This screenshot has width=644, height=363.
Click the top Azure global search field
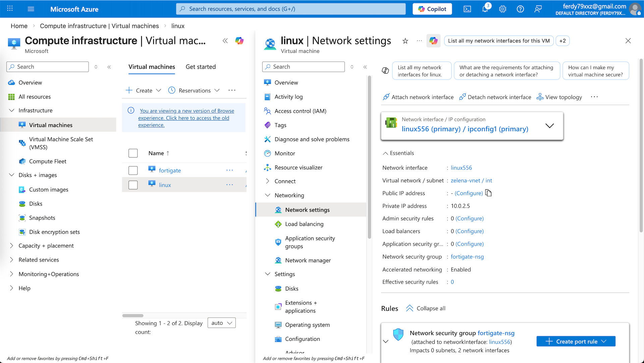[x=290, y=9]
